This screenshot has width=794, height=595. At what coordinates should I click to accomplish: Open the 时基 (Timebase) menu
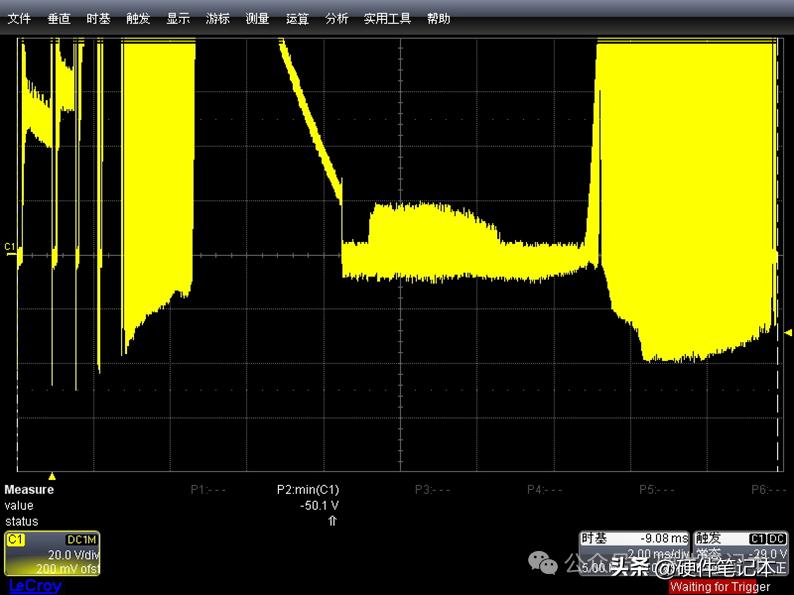[98, 18]
